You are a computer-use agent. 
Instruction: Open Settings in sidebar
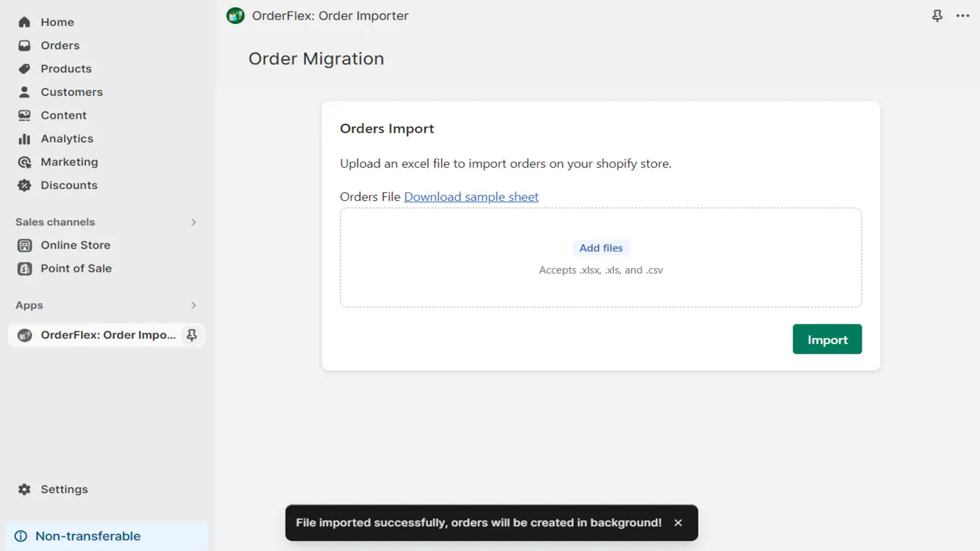[64, 489]
